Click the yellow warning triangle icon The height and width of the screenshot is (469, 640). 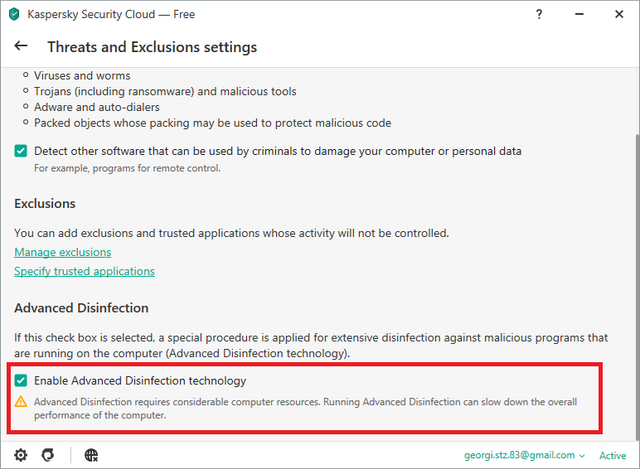pos(20,402)
